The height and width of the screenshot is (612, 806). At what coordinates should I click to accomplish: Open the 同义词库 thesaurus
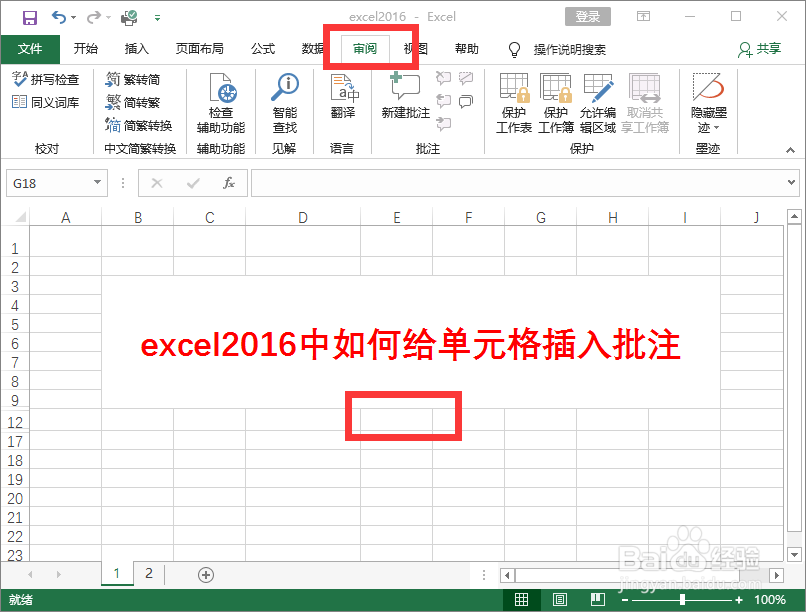point(45,102)
